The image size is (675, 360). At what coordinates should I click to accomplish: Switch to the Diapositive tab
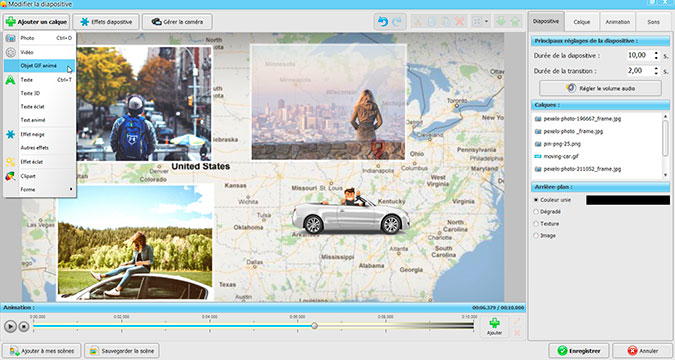546,21
